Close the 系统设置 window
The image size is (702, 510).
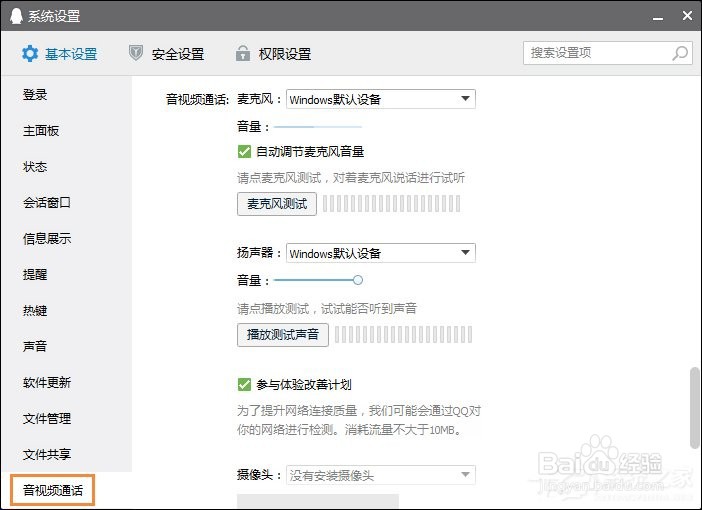[688, 16]
